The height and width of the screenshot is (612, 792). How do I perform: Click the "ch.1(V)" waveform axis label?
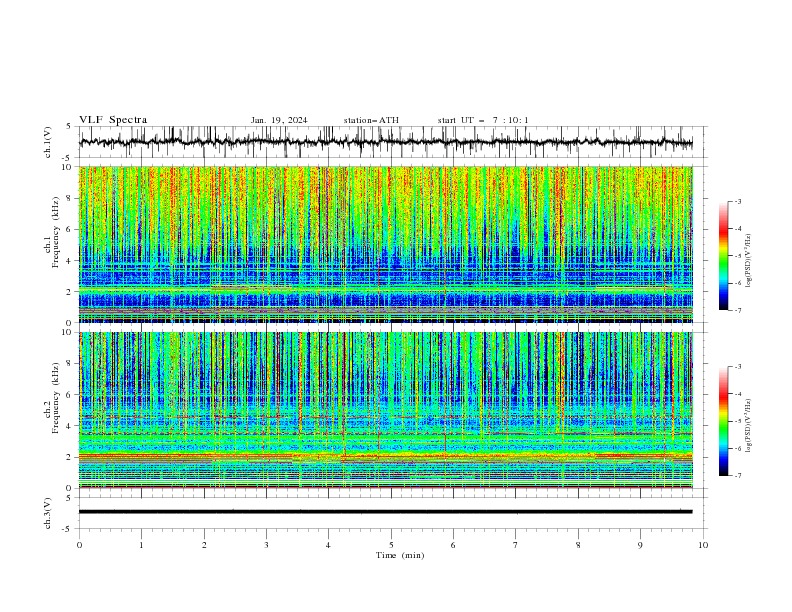coord(48,142)
